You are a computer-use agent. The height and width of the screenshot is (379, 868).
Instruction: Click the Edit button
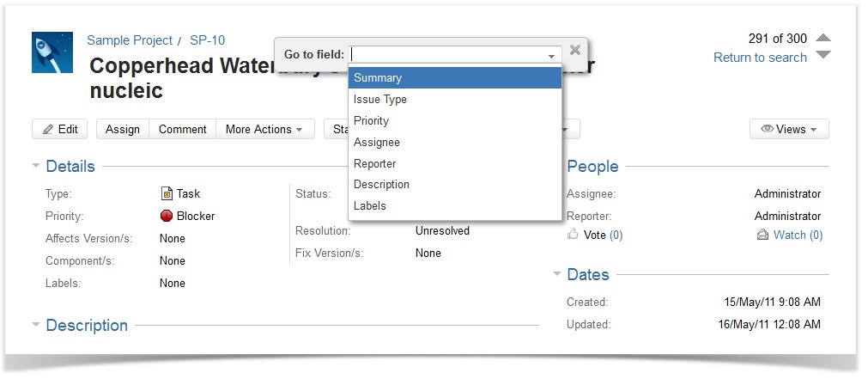[x=60, y=129]
